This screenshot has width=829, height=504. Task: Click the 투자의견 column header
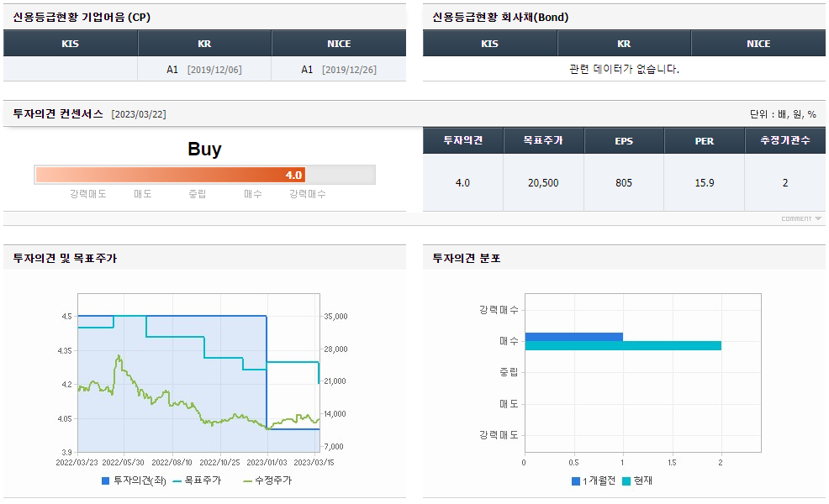463,140
